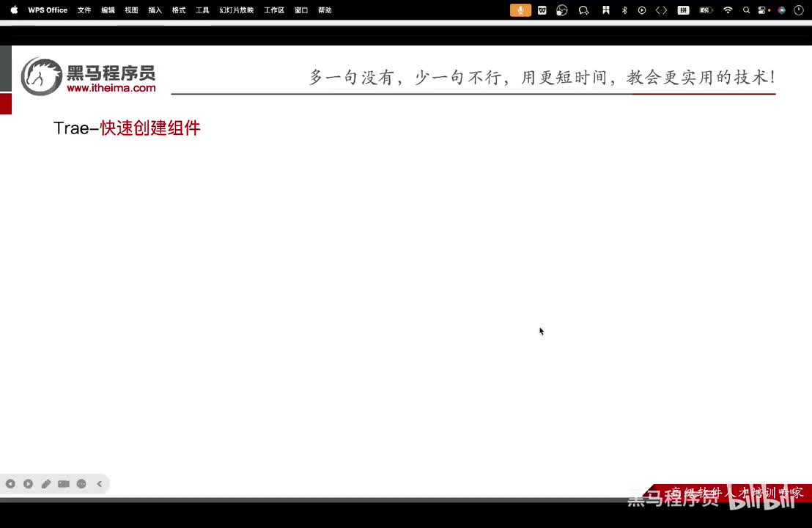Switch input method via 拼 icon
812x528 pixels.
(684, 10)
